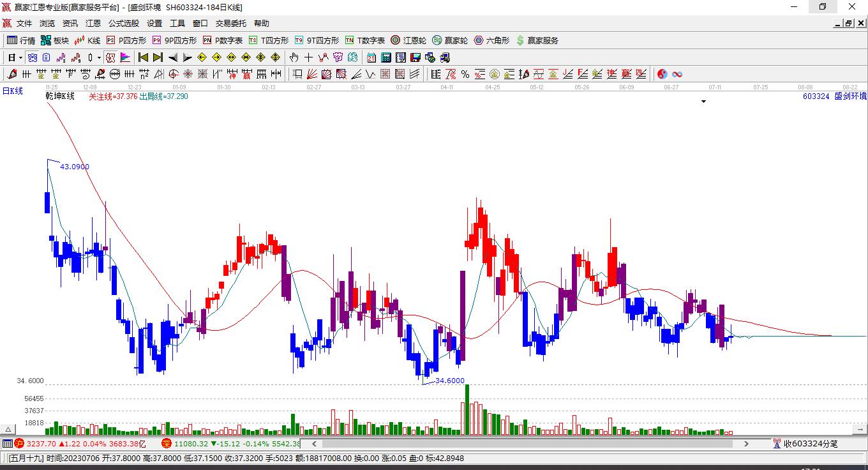Image resolution: width=868 pixels, height=470 pixels.
Task: Select the pencil drawing tool
Action: click(x=11, y=74)
